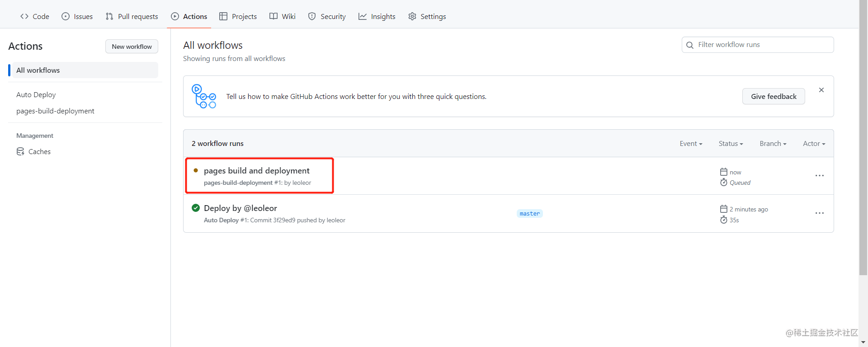Viewport: 868px width, 347px height.
Task: Click calendar icon next to 'now'
Action: (724, 172)
